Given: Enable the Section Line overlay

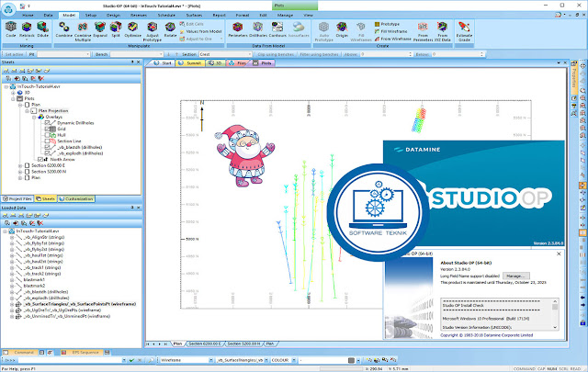Looking at the screenshot, I should tap(47, 141).
